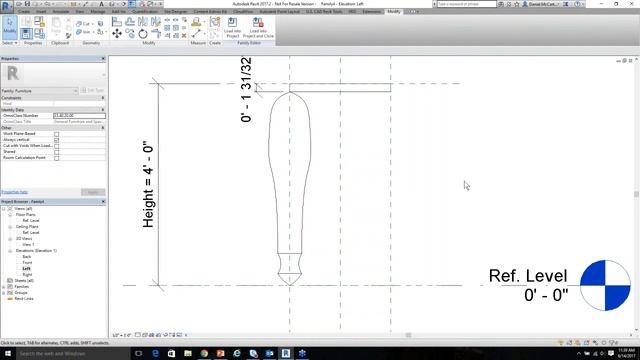640x360 pixels.
Task: Click the horizontal scrollbar of the view
Action: 408,335
